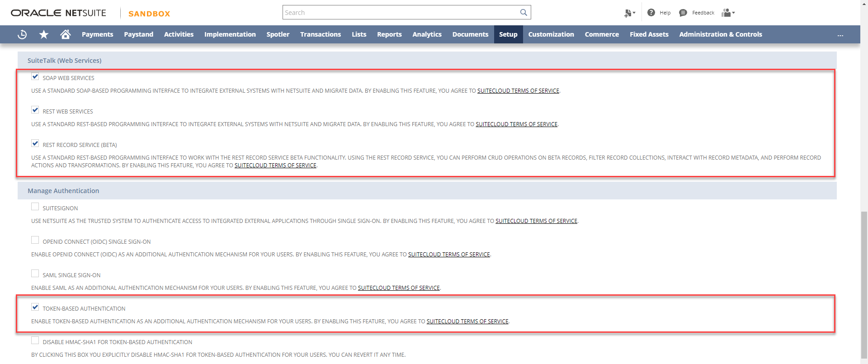868x364 pixels.
Task: Open SuiteCloud Terms link under SuiteSignOn
Action: (536, 221)
